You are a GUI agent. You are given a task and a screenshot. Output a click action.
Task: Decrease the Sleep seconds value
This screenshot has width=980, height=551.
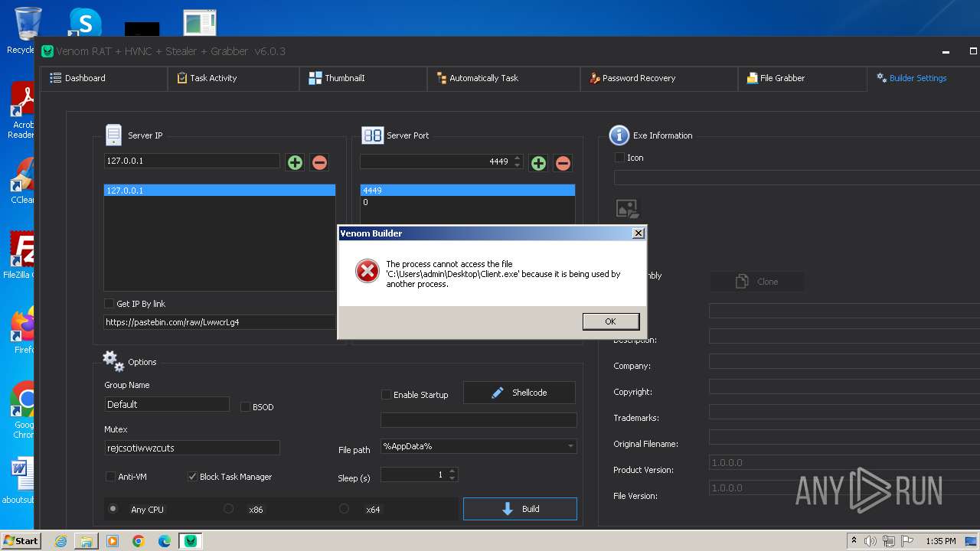click(x=452, y=478)
